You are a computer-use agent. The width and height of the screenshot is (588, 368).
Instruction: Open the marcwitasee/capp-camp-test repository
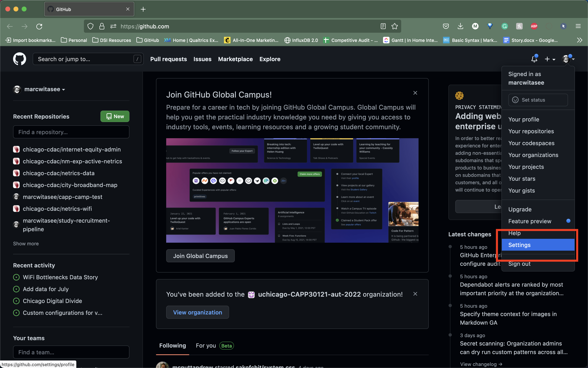(x=62, y=197)
